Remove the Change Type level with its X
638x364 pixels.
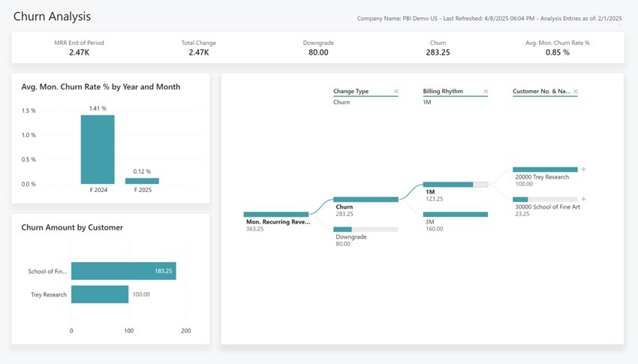[396, 92]
